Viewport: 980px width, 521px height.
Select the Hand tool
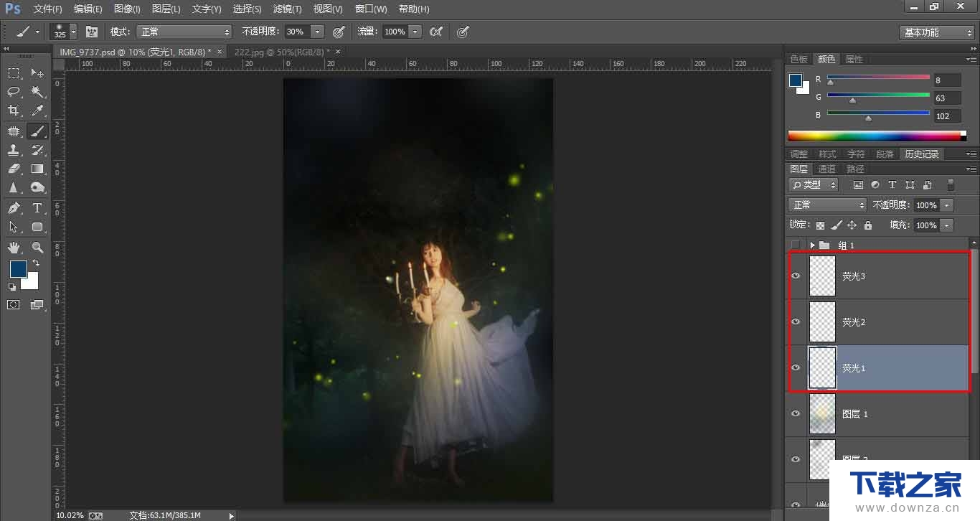pos(14,248)
